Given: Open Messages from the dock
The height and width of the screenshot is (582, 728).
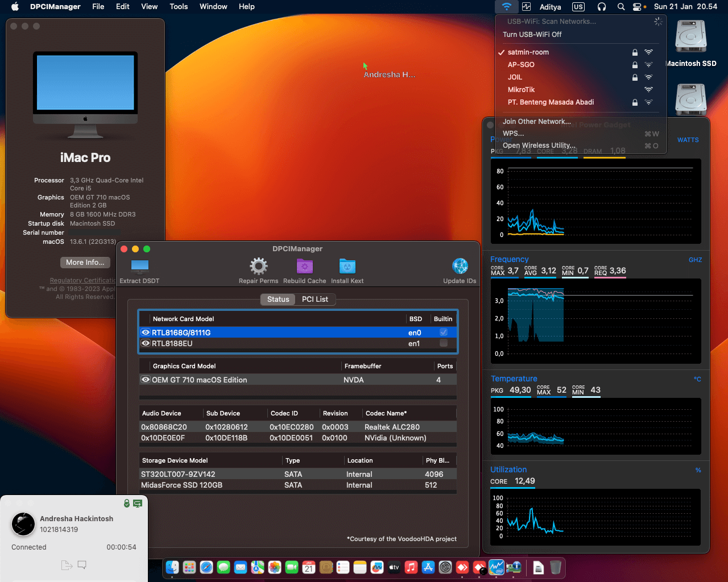Looking at the screenshot, I should (x=224, y=567).
